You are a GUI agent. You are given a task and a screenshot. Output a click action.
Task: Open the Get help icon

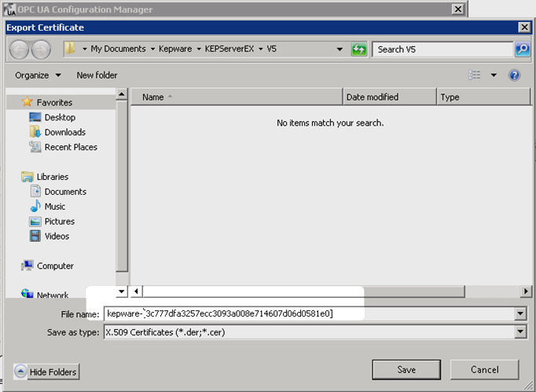[x=514, y=75]
